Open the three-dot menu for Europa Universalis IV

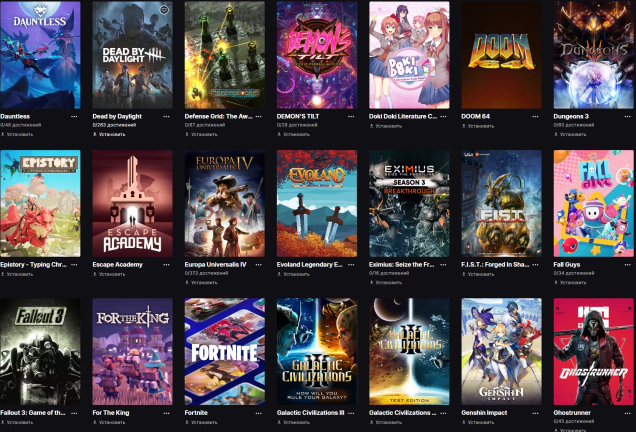pyautogui.click(x=259, y=265)
